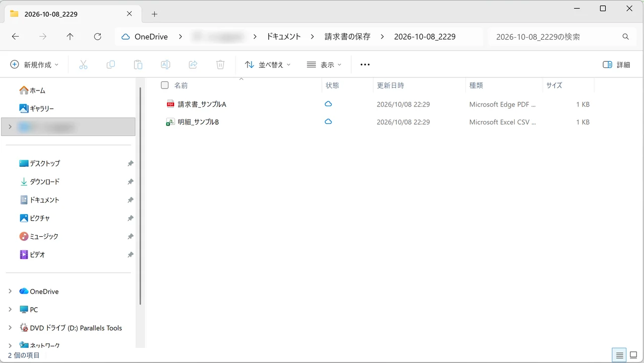Click the PDF icon of 請求書_サンプルA

coord(171,104)
